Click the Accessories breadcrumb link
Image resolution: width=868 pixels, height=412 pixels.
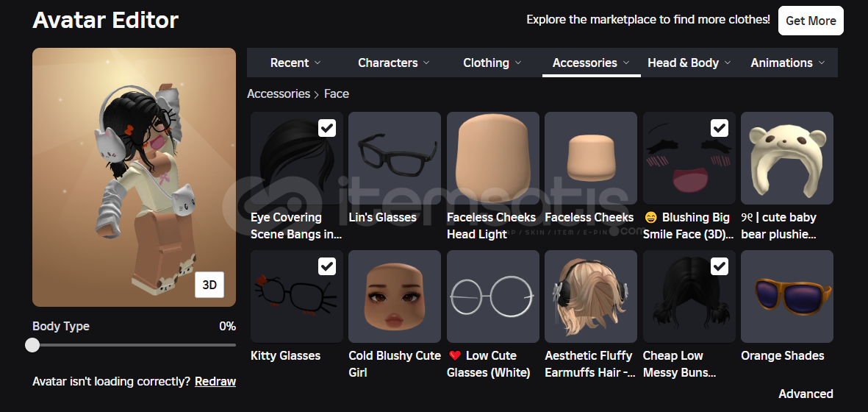(x=279, y=93)
